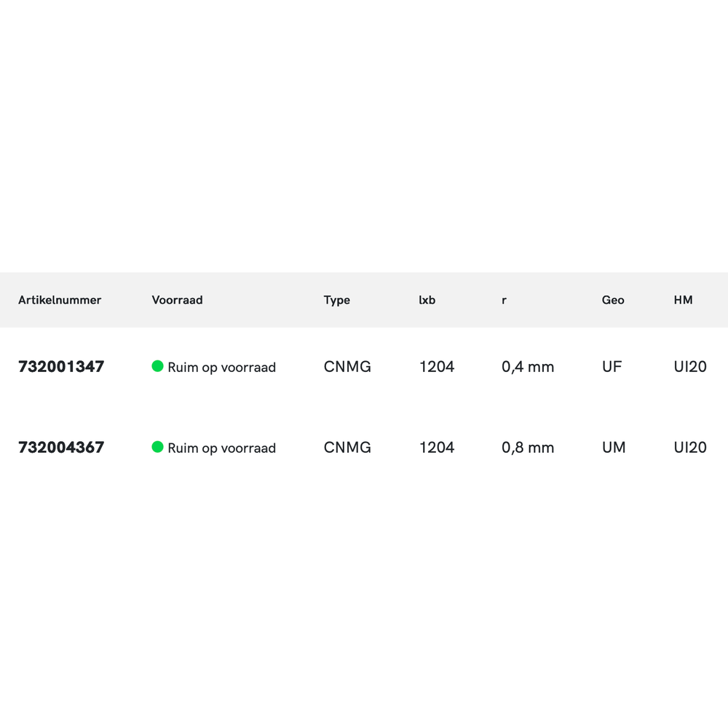Image resolution: width=728 pixels, height=728 pixels.
Task: Select the Type column header
Action: coord(337,300)
